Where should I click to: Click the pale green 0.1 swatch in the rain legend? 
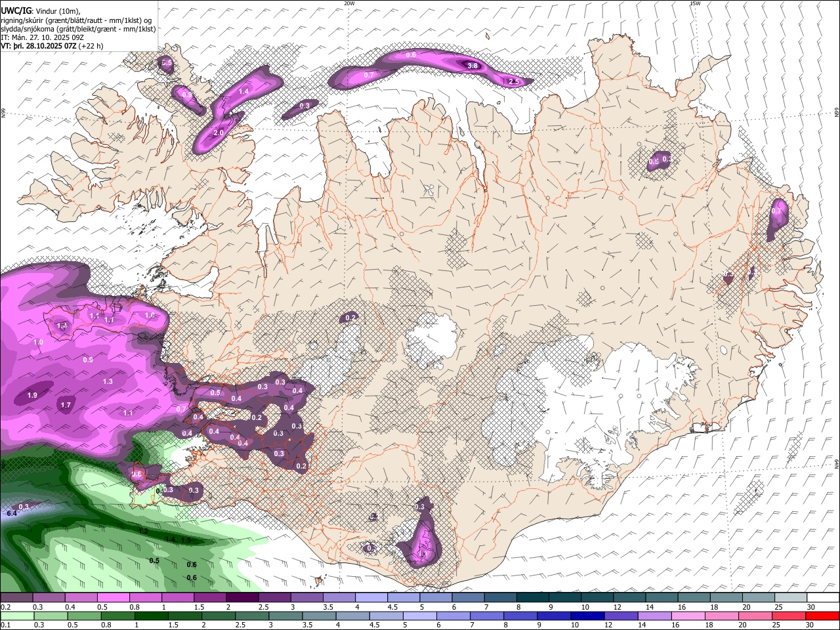coord(17,616)
